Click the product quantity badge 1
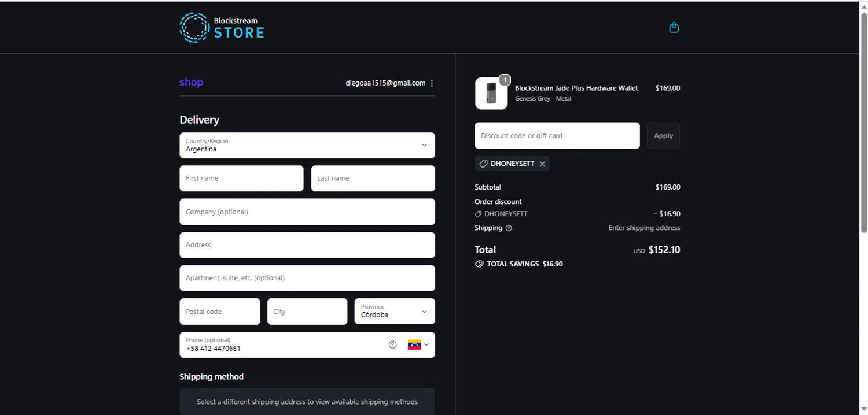 pos(505,80)
